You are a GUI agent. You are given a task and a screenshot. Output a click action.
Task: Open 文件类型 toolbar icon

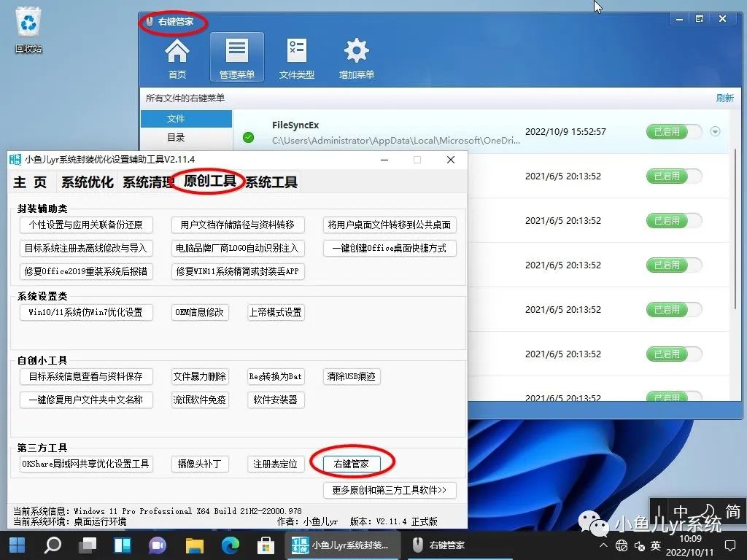[296, 58]
